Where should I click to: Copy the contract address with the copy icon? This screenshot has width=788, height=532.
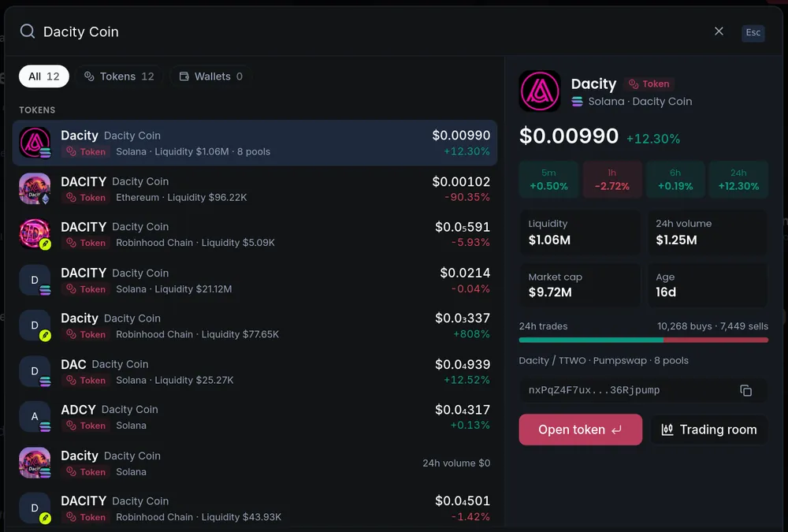[745, 391]
